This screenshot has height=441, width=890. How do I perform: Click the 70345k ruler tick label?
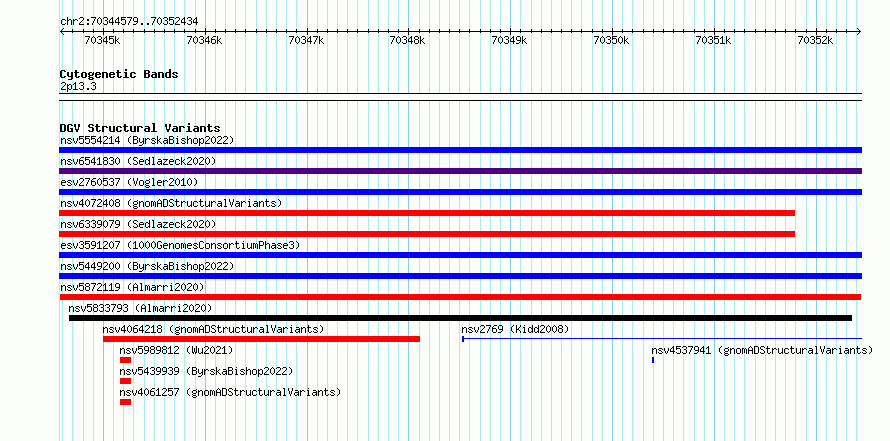pos(102,40)
